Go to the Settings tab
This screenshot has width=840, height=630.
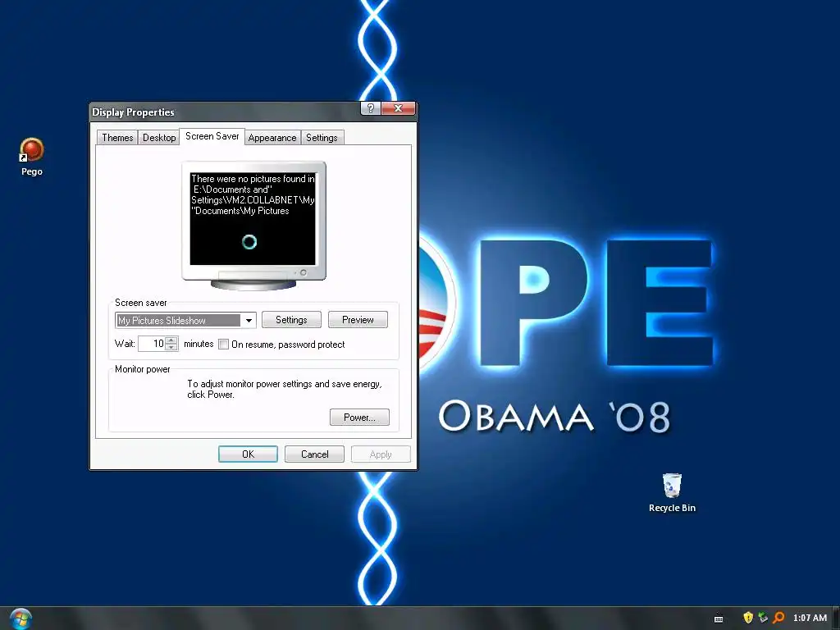pos(322,138)
